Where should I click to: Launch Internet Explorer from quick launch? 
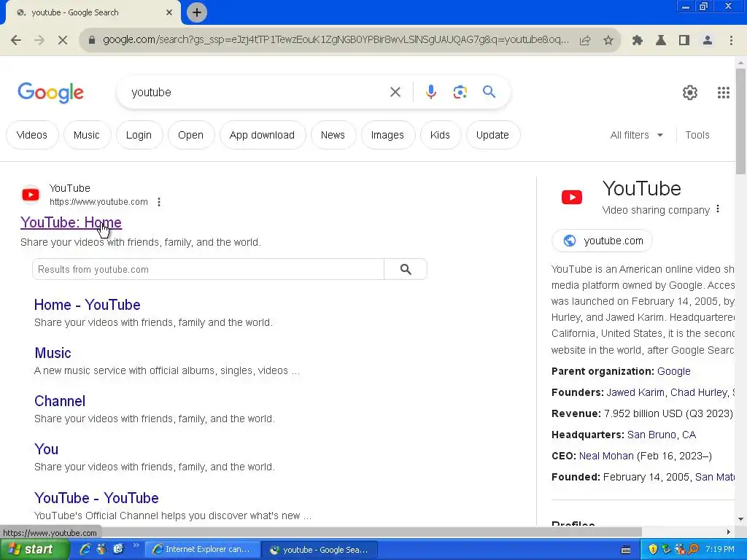coord(85,549)
